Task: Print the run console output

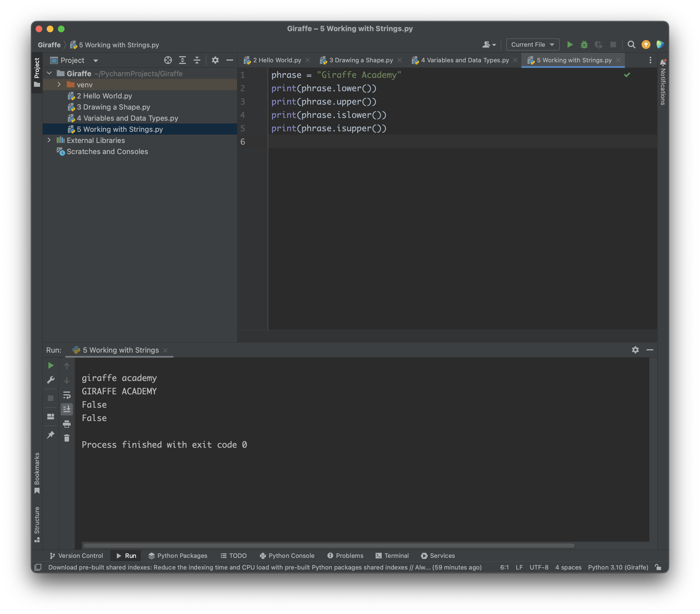Action: (x=67, y=424)
